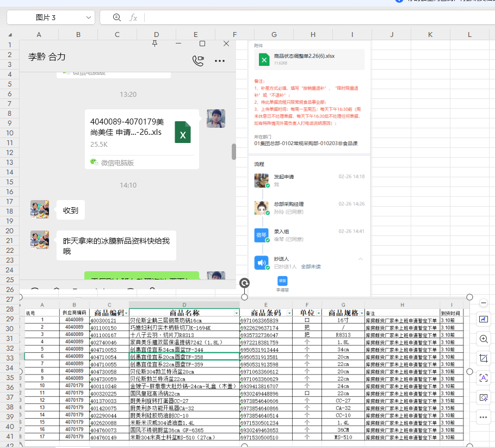The height and width of the screenshot is (448, 495).
Task: Select the crop picture tool
Action: [x=484, y=358]
